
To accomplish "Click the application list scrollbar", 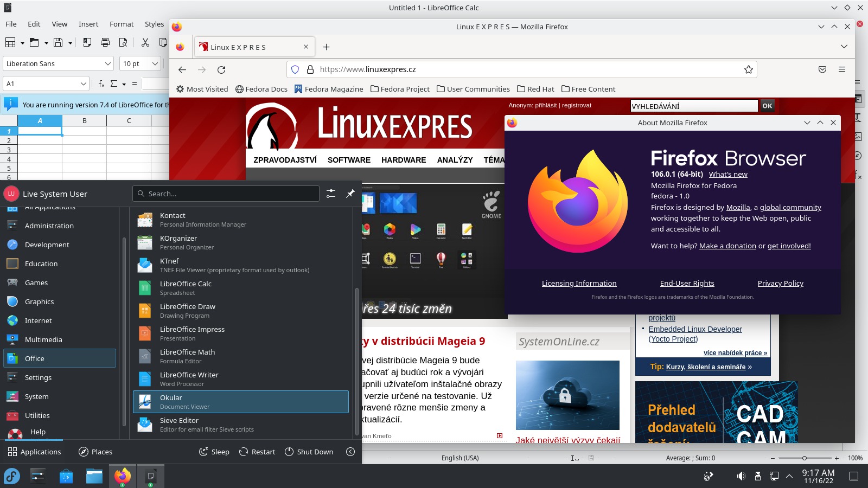I will [356, 361].
